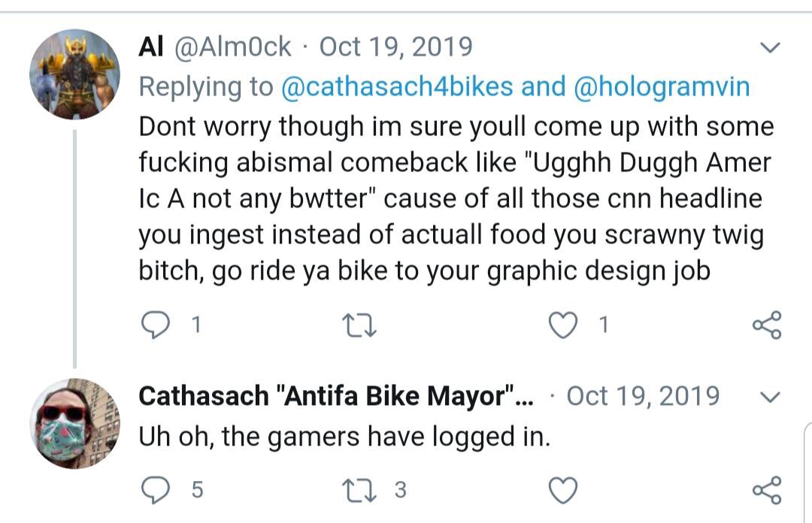
Task: Open @hologramvin profile link
Action: [x=662, y=86]
